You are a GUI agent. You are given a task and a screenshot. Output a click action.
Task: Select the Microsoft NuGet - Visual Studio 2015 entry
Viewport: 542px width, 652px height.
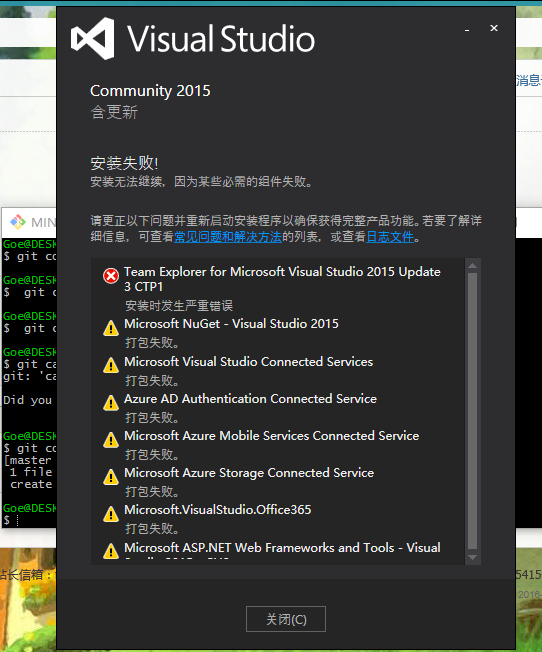click(231, 324)
